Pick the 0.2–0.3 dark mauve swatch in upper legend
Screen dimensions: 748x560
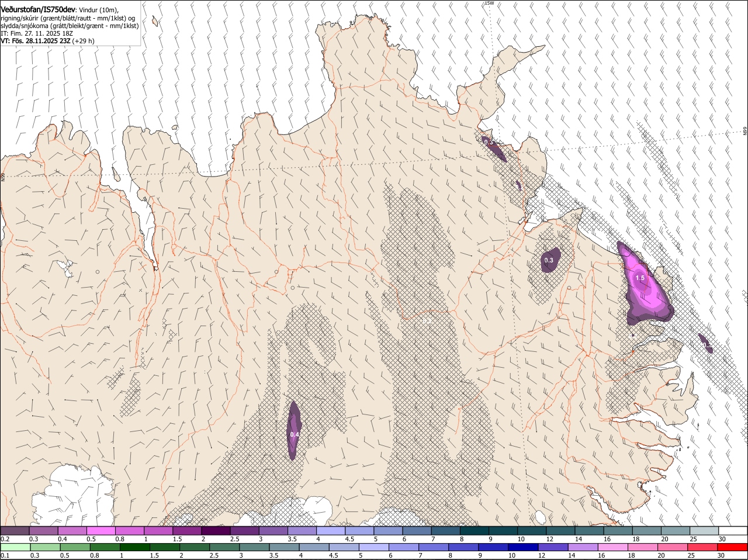[15, 531]
